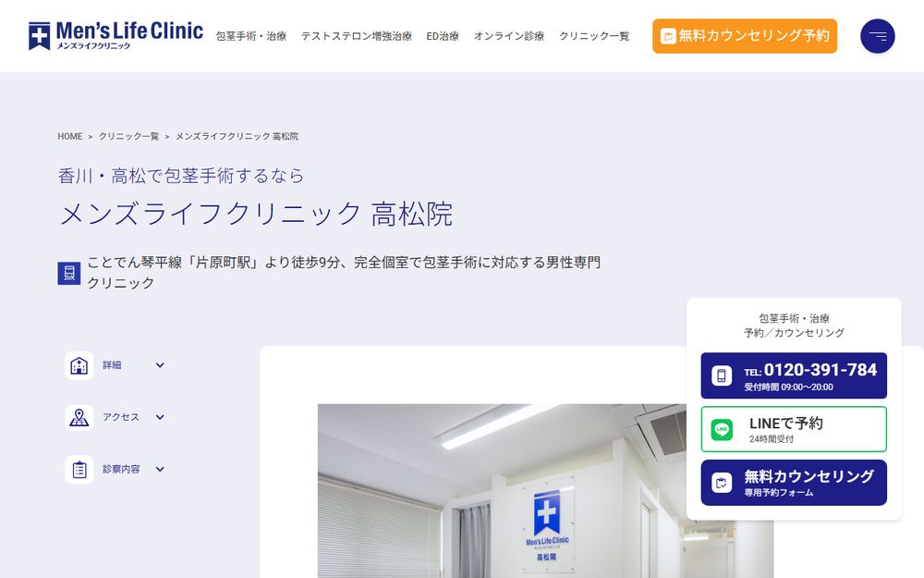Click the orange 無料カウンセリング予約 button
Viewport: 924px width, 578px height.
[x=745, y=36]
